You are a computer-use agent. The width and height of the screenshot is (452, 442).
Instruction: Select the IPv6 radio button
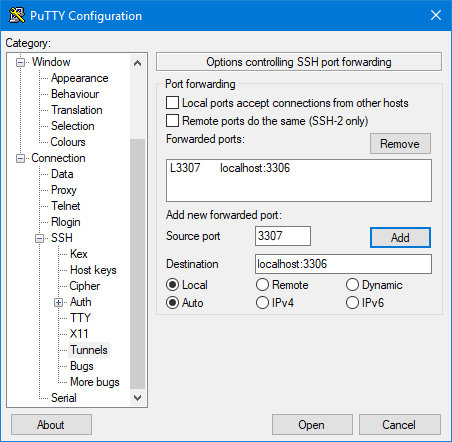352,303
